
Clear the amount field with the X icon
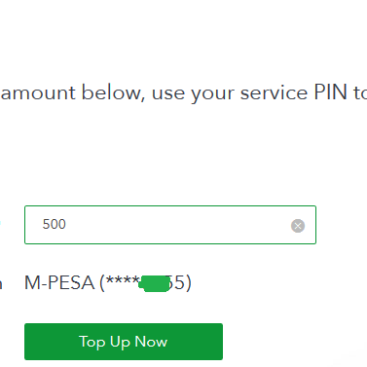[298, 226]
